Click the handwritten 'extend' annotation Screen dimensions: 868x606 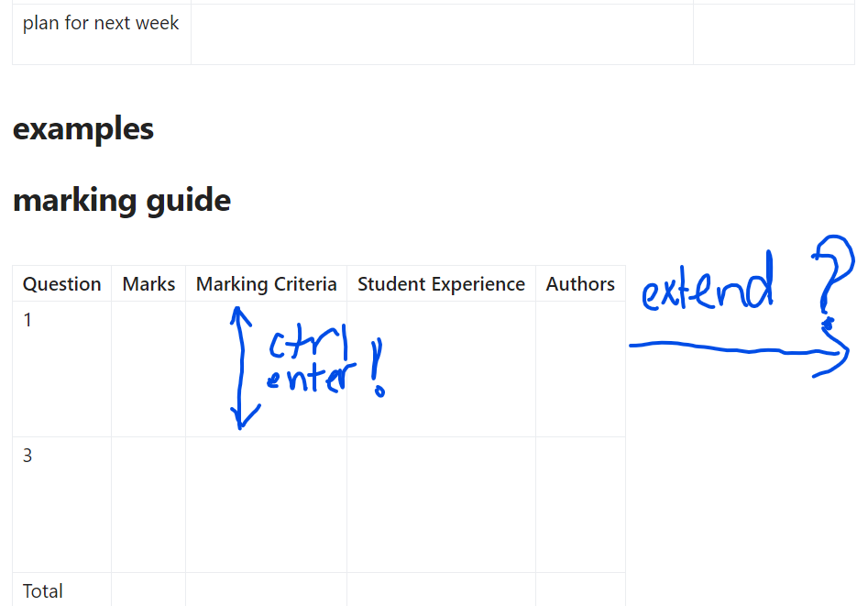pos(707,282)
